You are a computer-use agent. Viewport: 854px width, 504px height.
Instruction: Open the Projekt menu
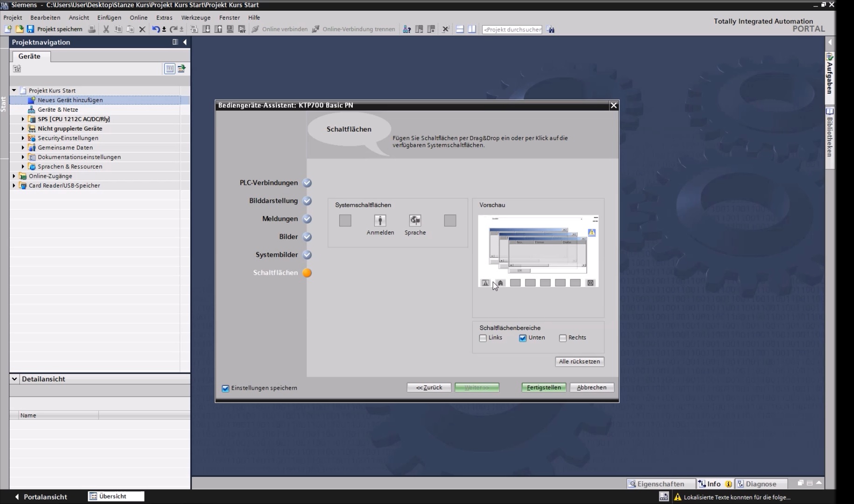tap(13, 17)
